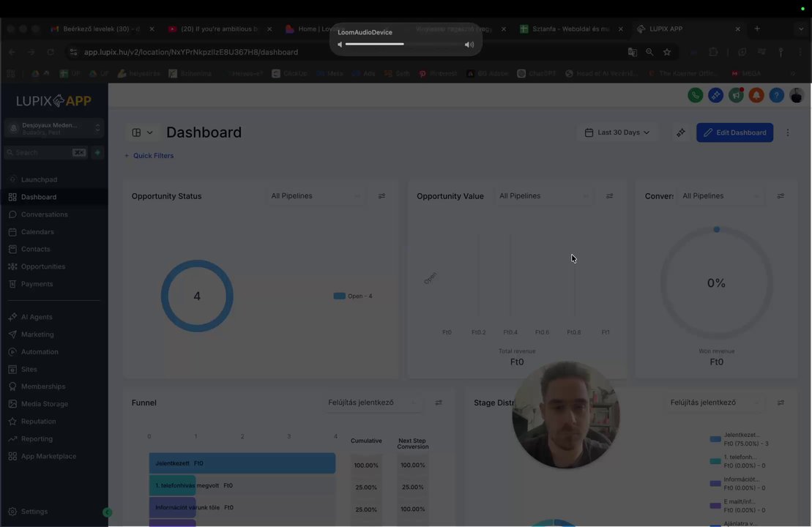The width and height of the screenshot is (812, 527).
Task: Open the three-dot dashboard options menu
Action: pyautogui.click(x=788, y=132)
